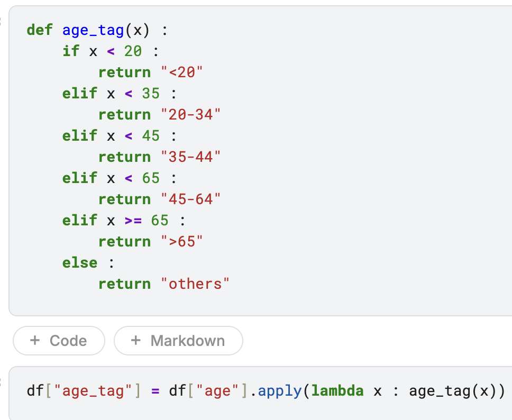
Task: Click the lambda keyword in the second cell
Action: pos(337,391)
